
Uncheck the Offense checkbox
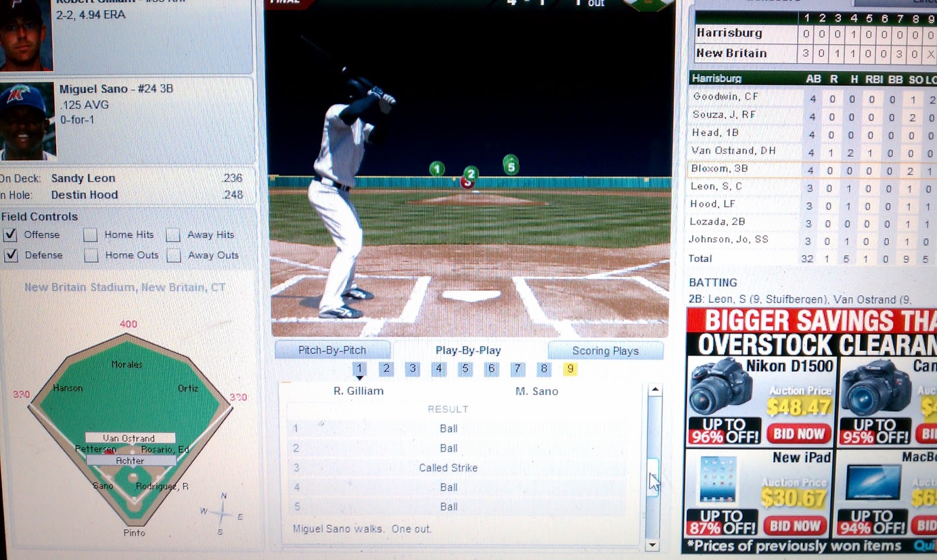coord(10,235)
